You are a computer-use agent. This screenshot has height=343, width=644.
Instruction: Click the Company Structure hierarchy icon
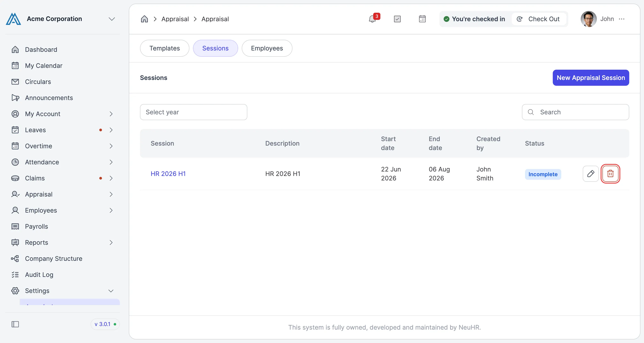pyautogui.click(x=15, y=259)
